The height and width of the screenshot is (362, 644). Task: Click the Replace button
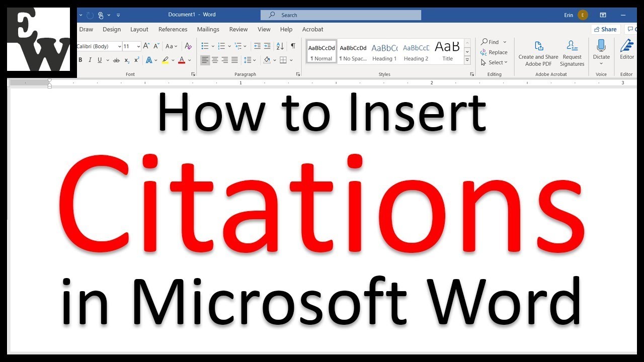[494, 52]
